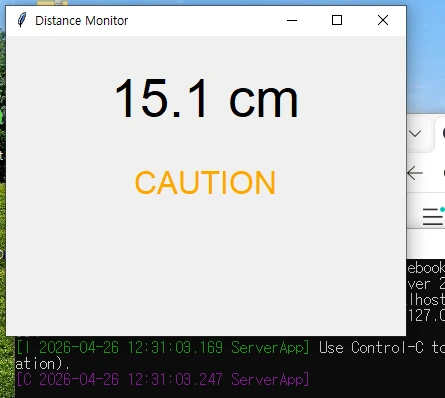The width and height of the screenshot is (445, 398).
Task: Click the Distance Monitor window title text
Action: point(82,21)
